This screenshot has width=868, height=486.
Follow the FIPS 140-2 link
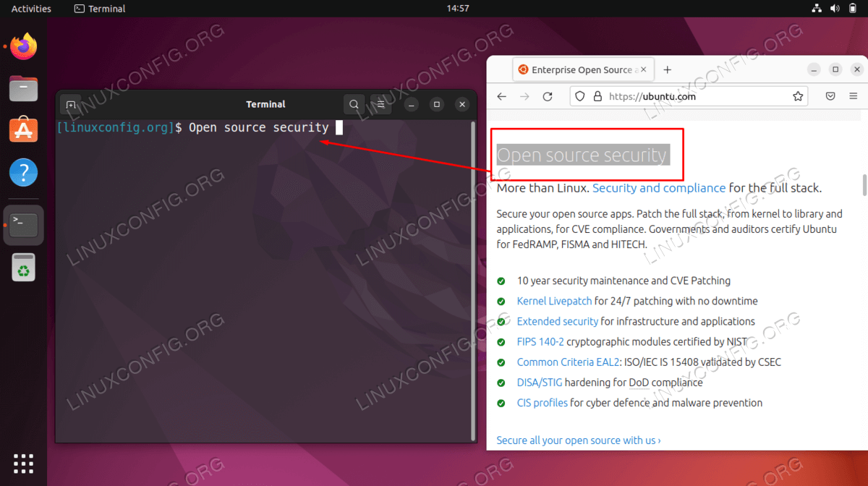coord(540,341)
